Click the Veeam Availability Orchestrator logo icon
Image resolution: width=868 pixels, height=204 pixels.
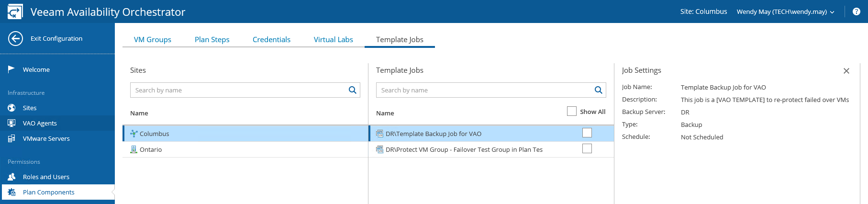click(x=15, y=11)
